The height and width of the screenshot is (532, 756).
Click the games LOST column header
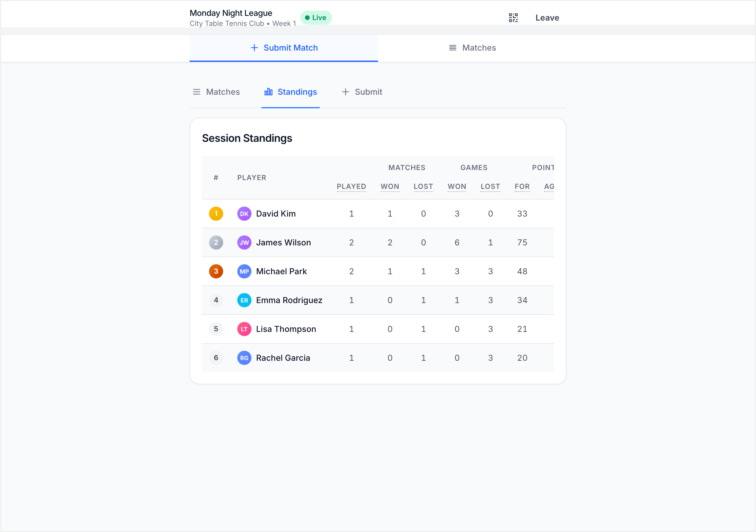[490, 187]
